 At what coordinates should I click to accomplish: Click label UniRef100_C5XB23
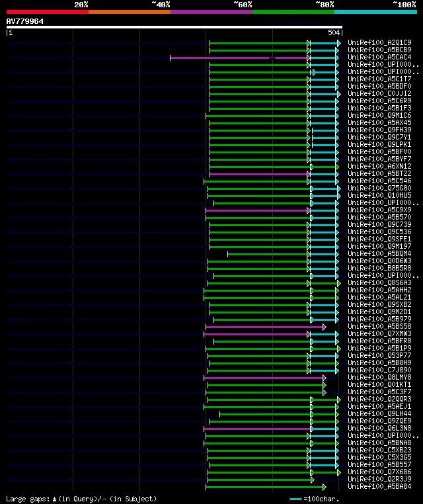(379, 450)
